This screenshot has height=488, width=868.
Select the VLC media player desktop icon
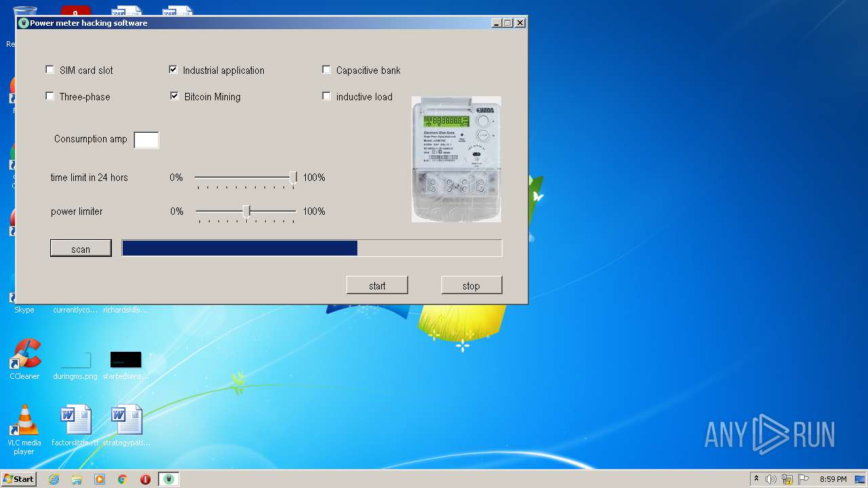[x=24, y=430]
